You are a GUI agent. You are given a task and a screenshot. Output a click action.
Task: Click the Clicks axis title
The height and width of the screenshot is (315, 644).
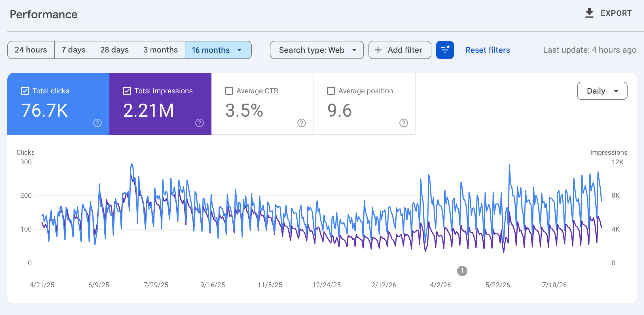click(26, 152)
